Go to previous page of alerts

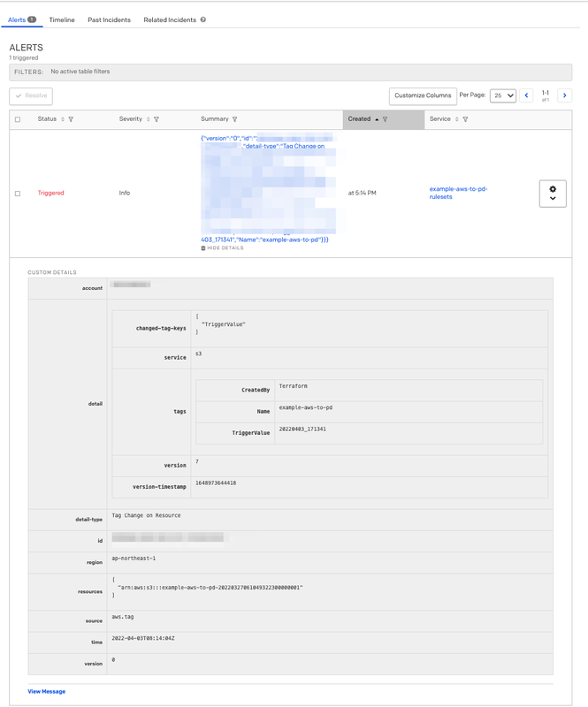pos(526,95)
